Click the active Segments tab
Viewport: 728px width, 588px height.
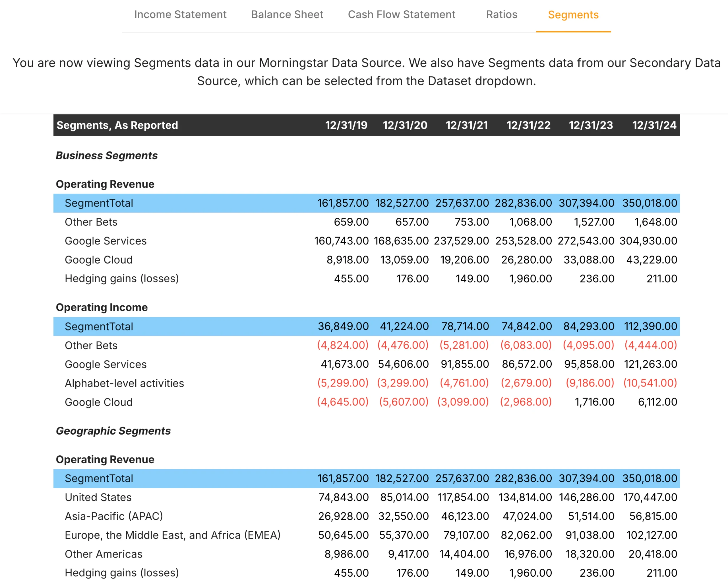(573, 14)
